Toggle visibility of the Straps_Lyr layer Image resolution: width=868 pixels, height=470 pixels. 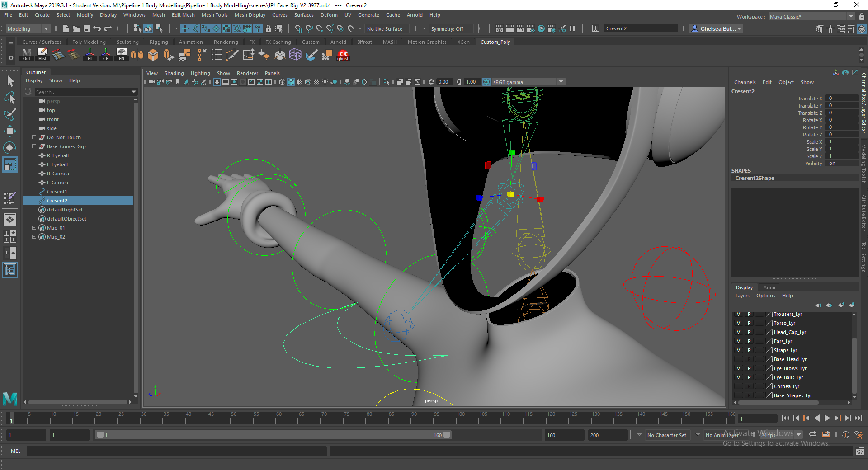click(738, 350)
